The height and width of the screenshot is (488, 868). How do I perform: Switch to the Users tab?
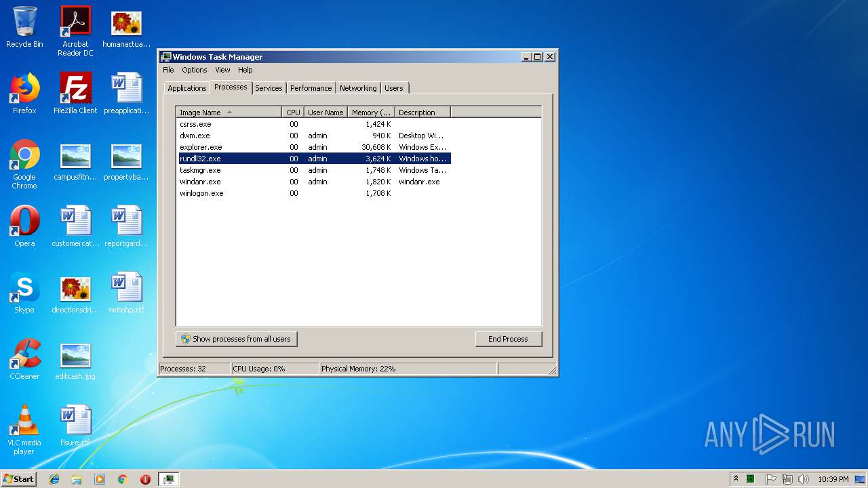click(394, 88)
